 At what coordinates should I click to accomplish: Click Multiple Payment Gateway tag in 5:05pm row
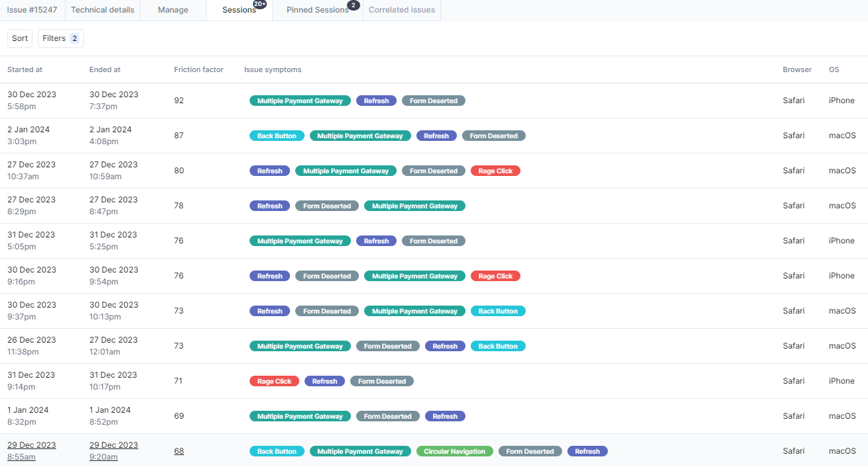[301, 241]
